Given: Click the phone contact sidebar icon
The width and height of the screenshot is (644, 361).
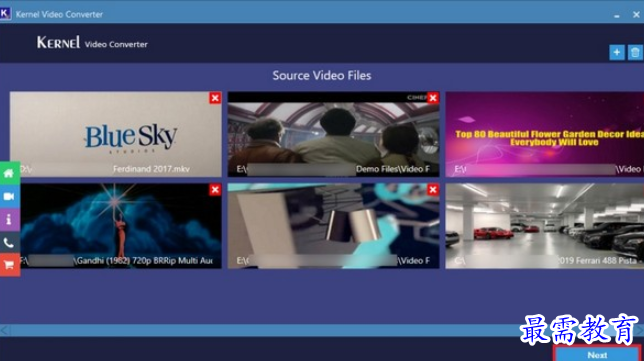Looking at the screenshot, I should point(9,243).
